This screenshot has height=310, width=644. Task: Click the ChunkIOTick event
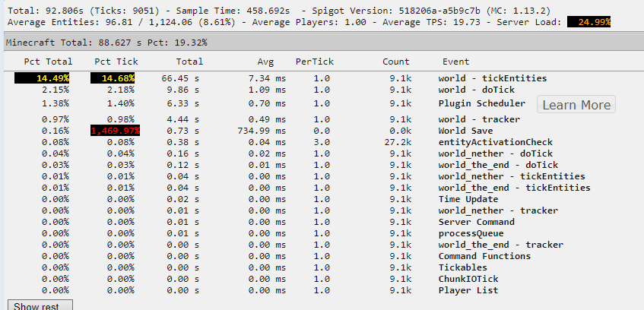(x=468, y=279)
